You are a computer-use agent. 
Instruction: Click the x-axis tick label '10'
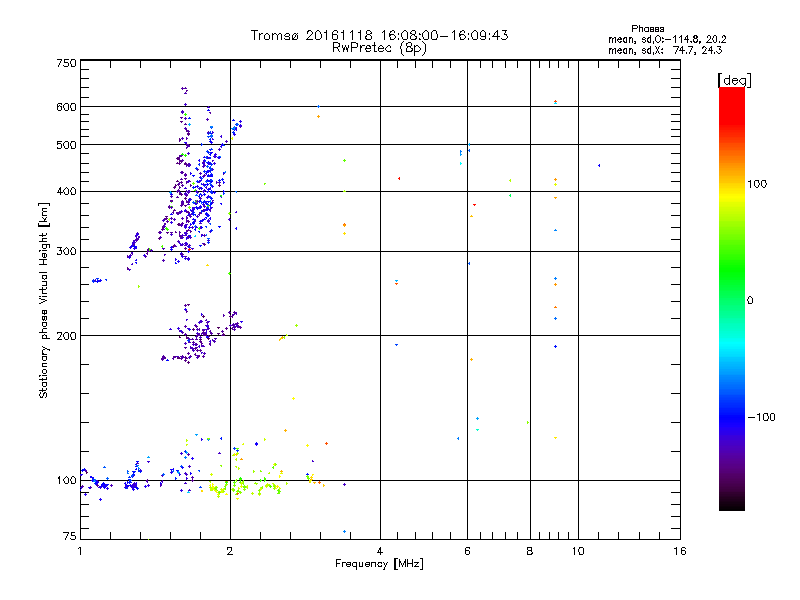578,551
